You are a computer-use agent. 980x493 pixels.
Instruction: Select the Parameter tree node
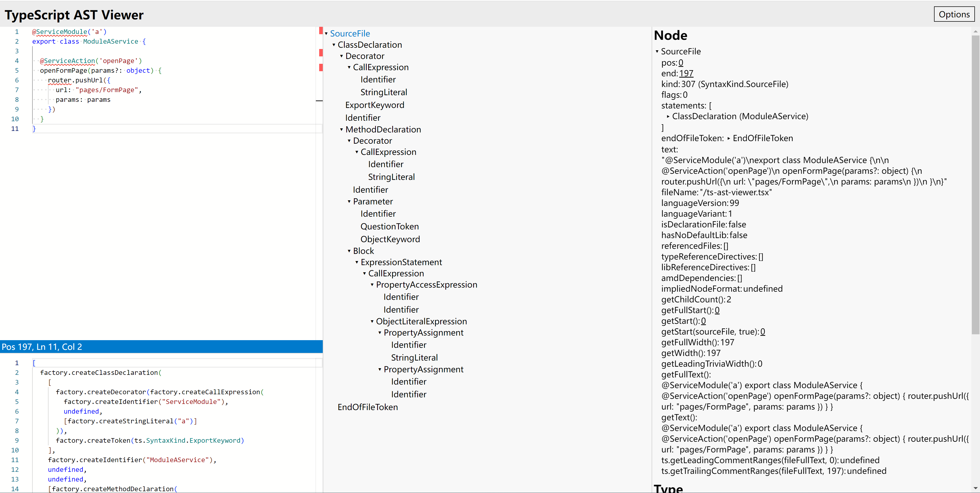pos(373,201)
